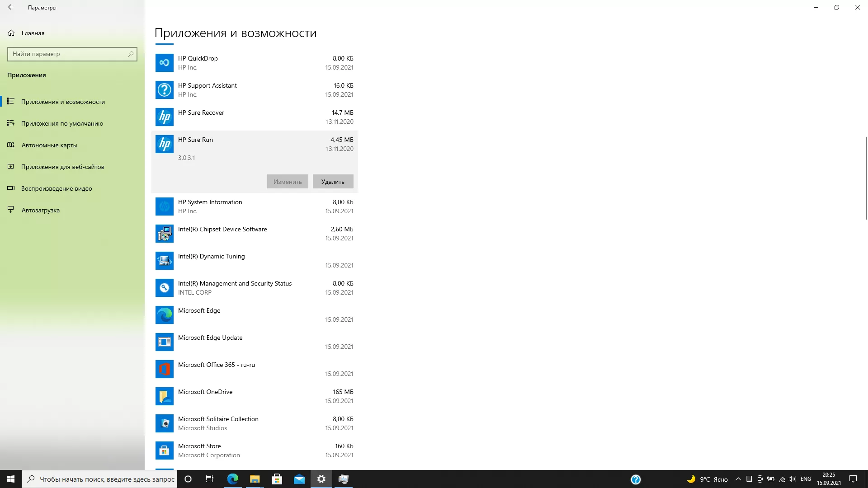Click the HP QuickDrop app icon

[165, 63]
